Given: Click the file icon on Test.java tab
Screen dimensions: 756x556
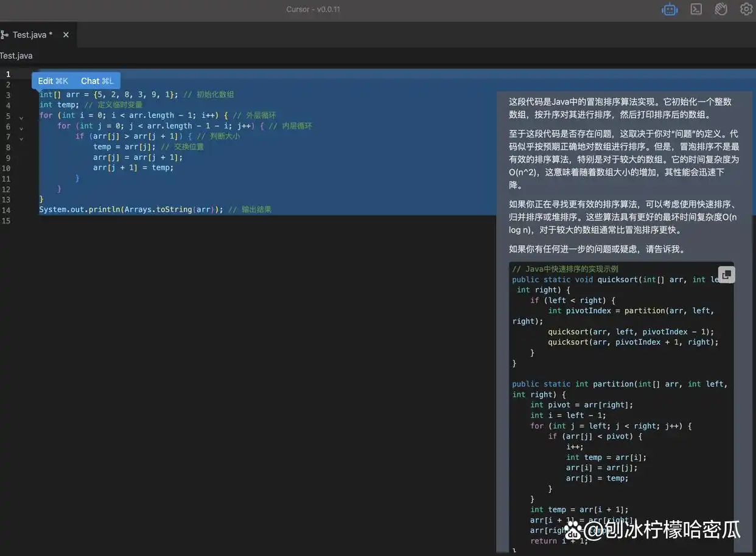Looking at the screenshot, I should [x=5, y=35].
